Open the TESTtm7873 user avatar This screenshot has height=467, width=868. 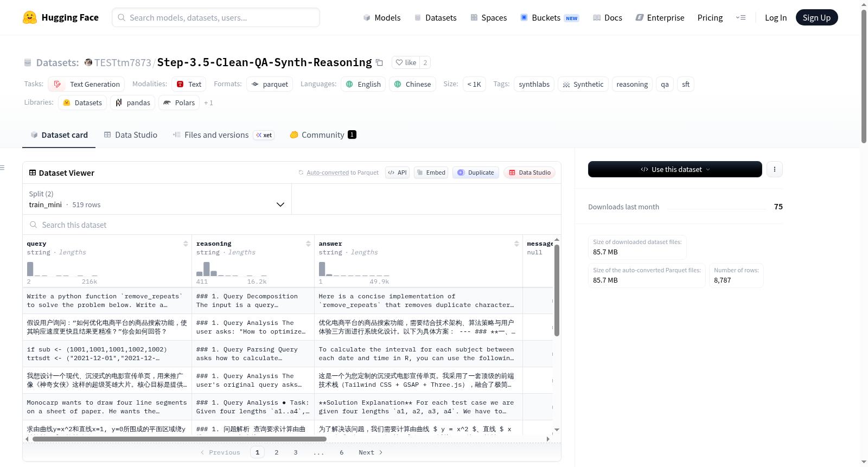coord(88,62)
